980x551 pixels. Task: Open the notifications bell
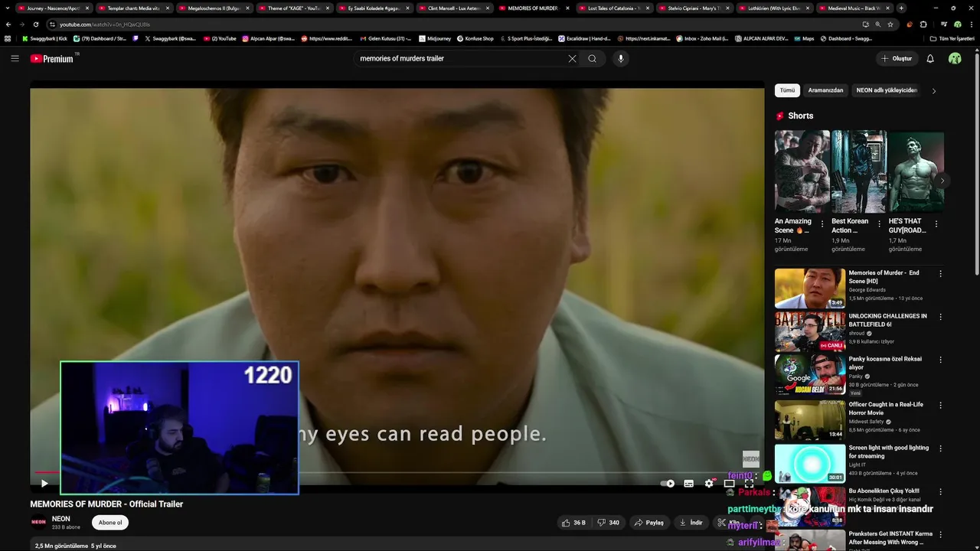point(930,58)
